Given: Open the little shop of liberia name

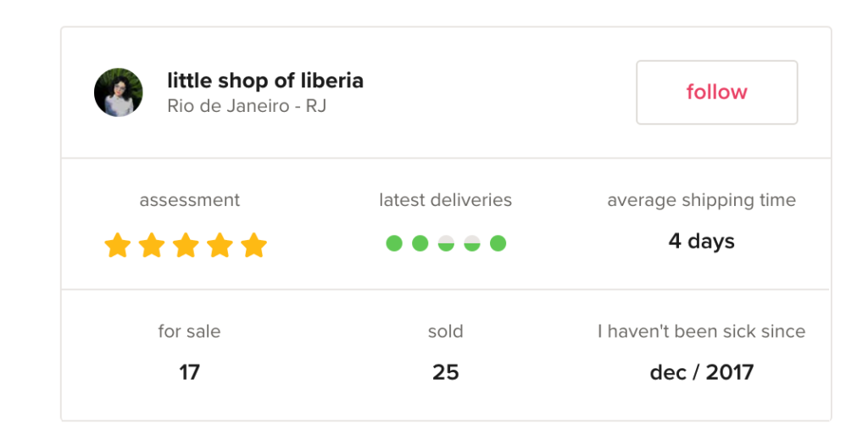Looking at the screenshot, I should point(265,81).
